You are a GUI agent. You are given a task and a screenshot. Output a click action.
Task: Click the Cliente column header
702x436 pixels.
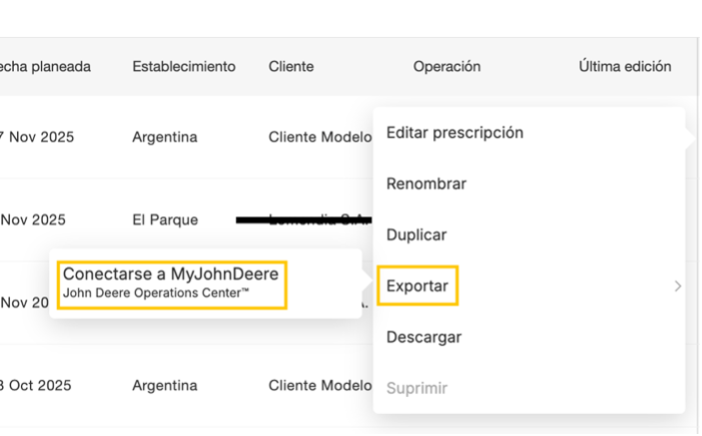(x=291, y=67)
